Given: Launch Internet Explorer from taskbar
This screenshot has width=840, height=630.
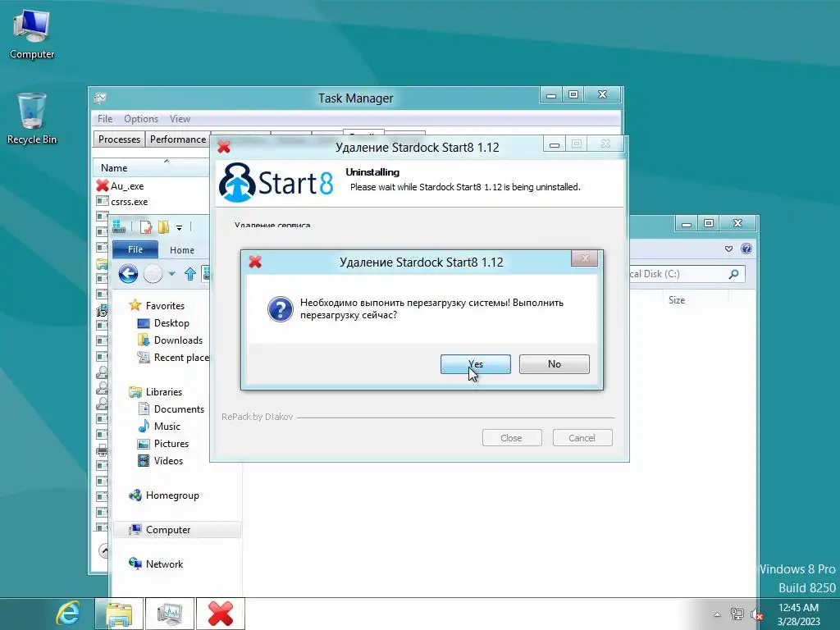Looking at the screenshot, I should [68, 614].
